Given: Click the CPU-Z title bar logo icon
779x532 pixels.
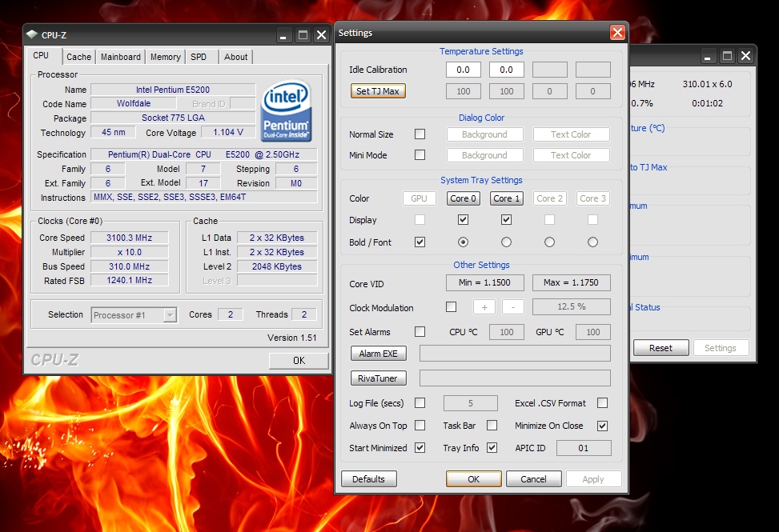Looking at the screenshot, I should pos(32,34).
